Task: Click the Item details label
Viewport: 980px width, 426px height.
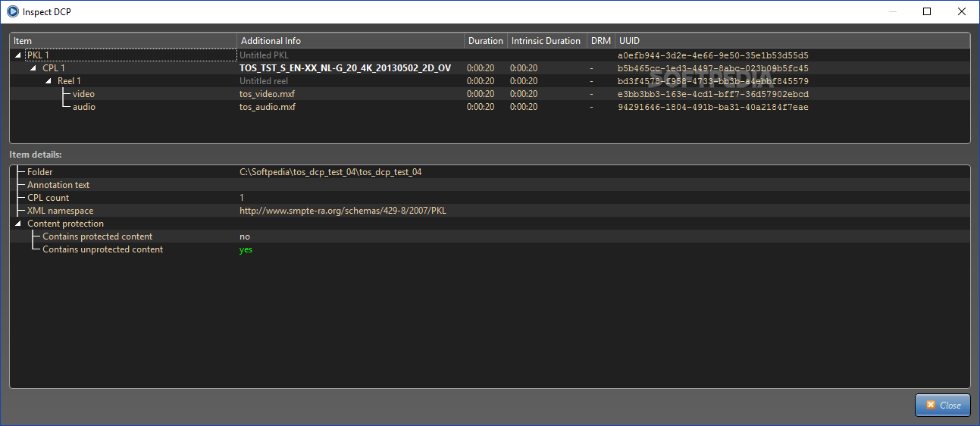Action: tap(35, 155)
